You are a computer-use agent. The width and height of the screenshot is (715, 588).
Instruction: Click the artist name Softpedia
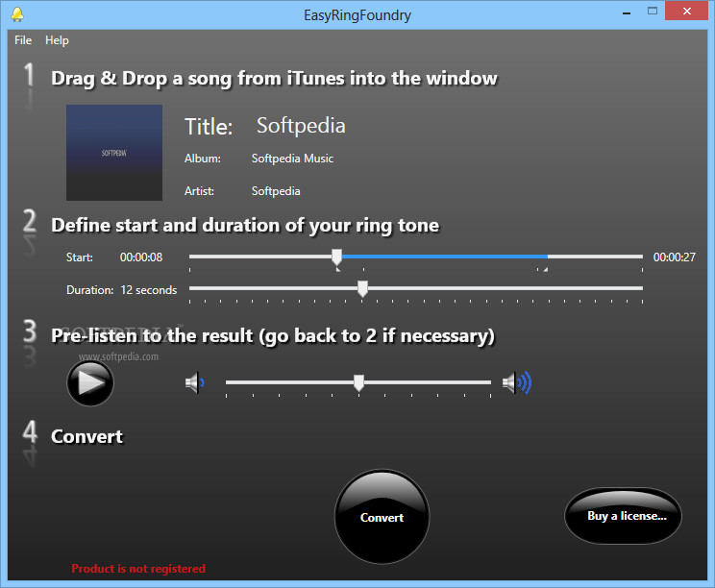tap(276, 191)
